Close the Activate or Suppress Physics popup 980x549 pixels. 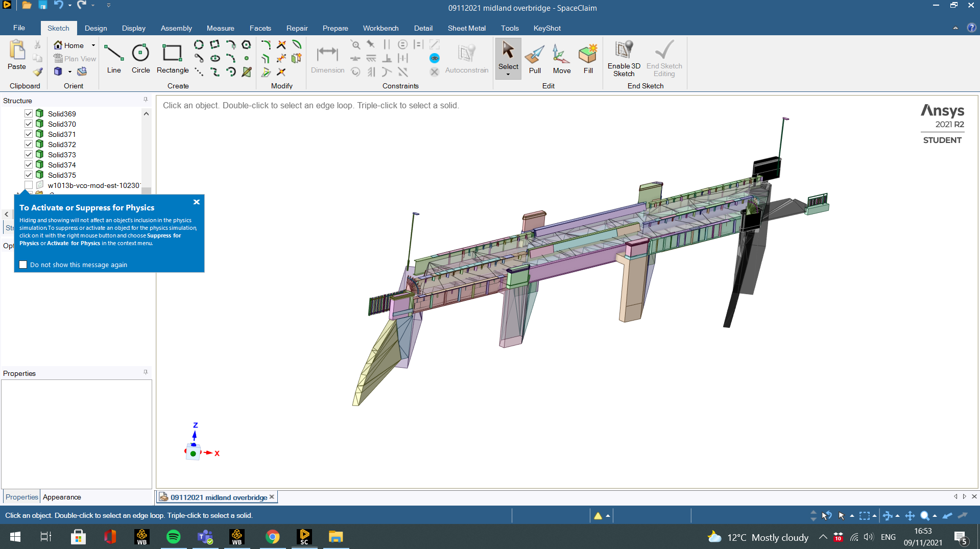(x=197, y=202)
